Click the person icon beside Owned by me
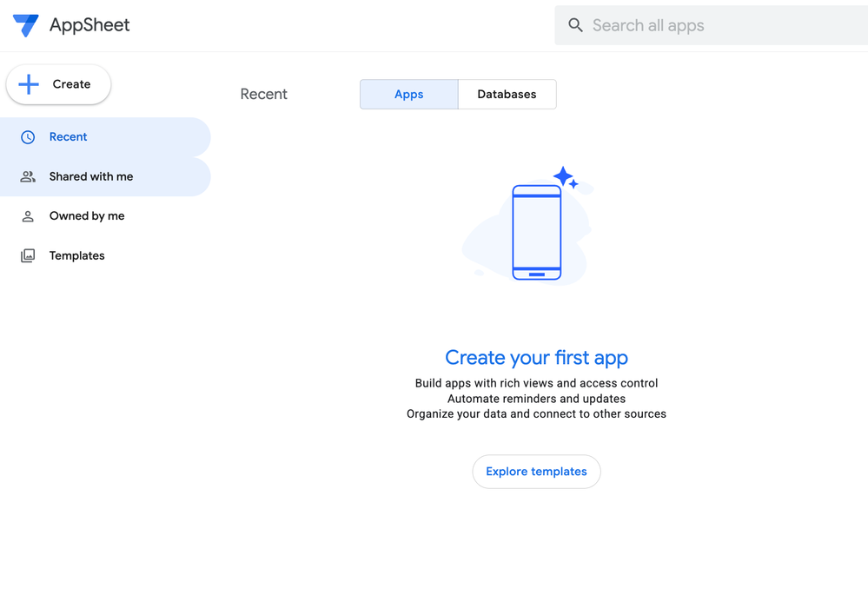The image size is (868, 595). 28,216
